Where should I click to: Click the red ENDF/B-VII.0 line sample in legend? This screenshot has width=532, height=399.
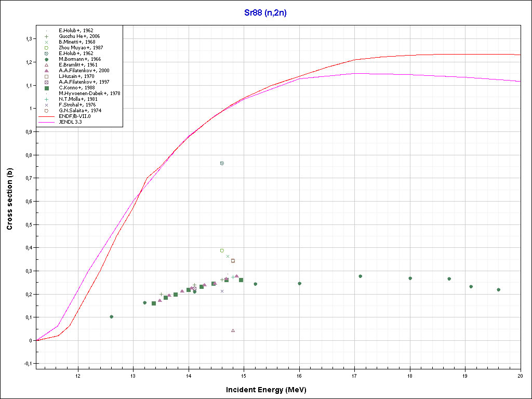tap(47, 116)
